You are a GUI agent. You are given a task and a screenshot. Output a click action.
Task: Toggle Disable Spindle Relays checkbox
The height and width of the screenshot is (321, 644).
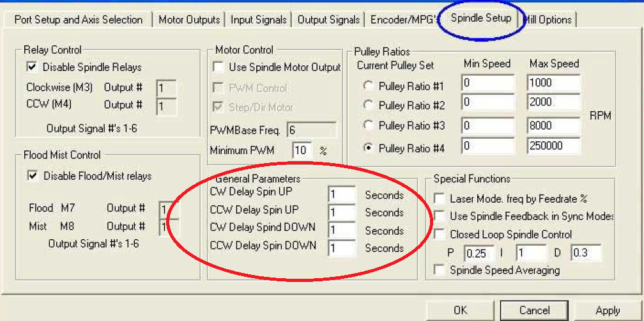[31, 67]
